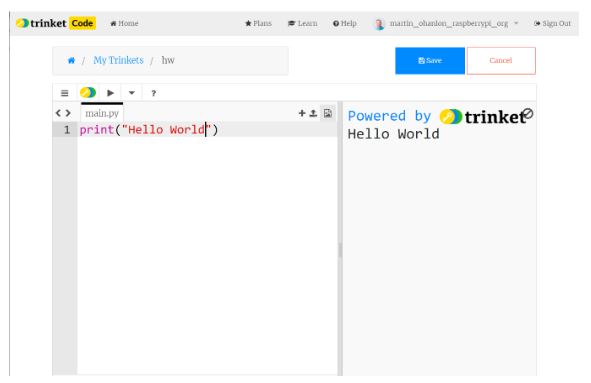Toggle code view angle brackets icon
The width and height of the screenshot is (591, 383).
[63, 113]
